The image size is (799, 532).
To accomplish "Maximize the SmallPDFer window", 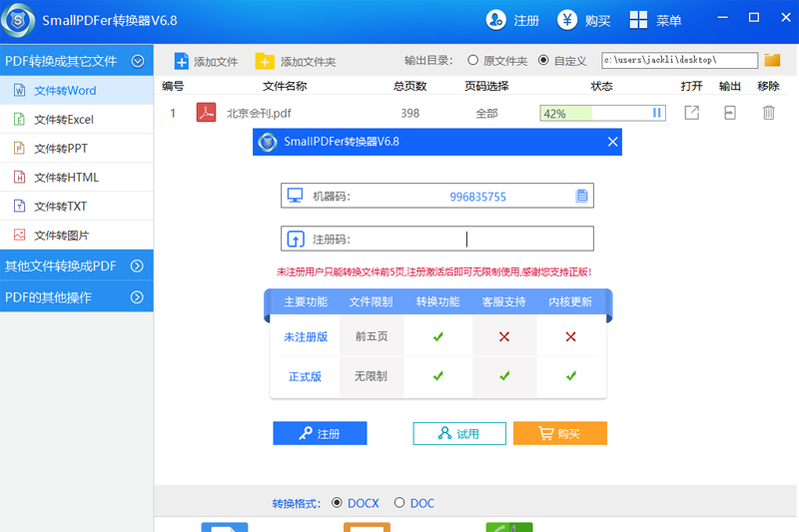I will click(754, 18).
